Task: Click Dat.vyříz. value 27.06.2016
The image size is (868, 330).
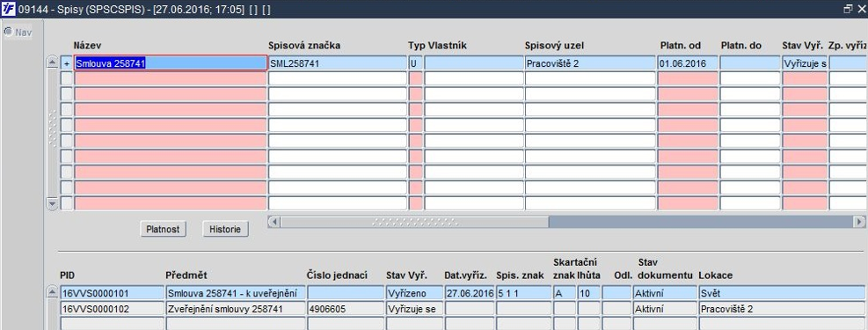Action: pos(470,293)
